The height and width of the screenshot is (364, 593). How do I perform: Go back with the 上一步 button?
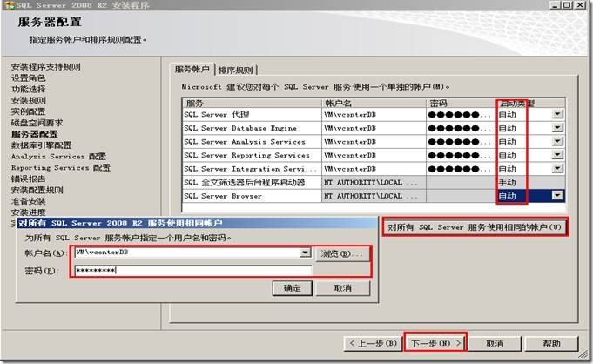[375, 342]
